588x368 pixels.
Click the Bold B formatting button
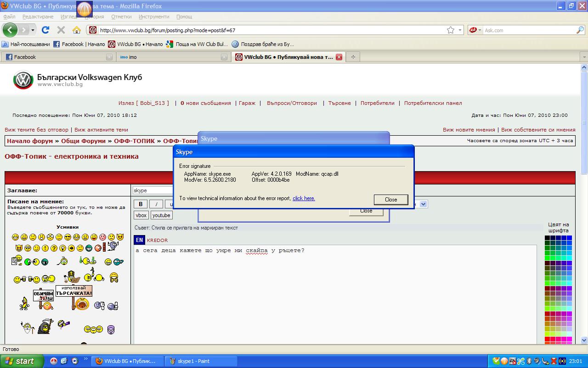[x=141, y=204]
